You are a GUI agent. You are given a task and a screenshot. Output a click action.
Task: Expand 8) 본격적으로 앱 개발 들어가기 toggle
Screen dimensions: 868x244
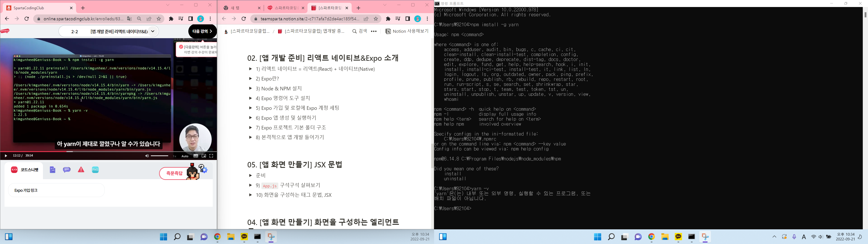[250, 137]
